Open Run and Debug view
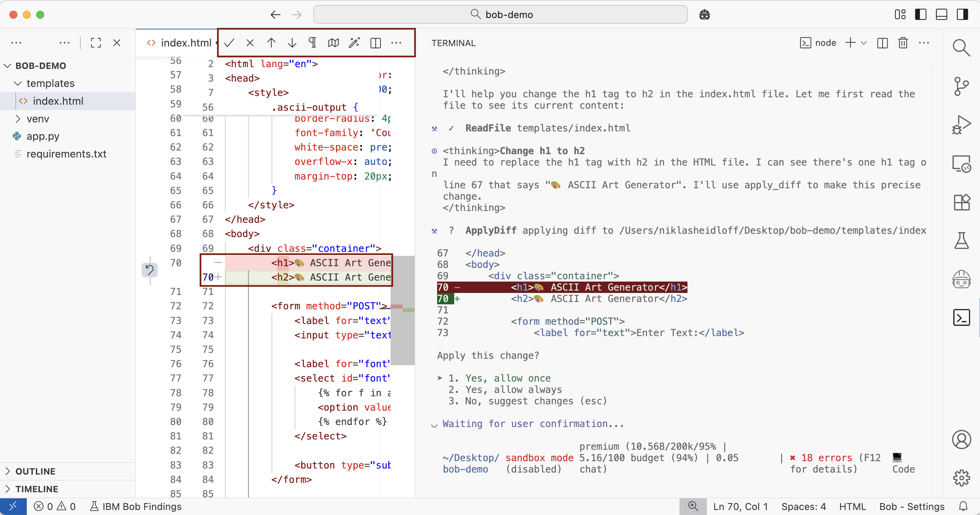Viewport: 980px width, 515px height. tap(961, 125)
